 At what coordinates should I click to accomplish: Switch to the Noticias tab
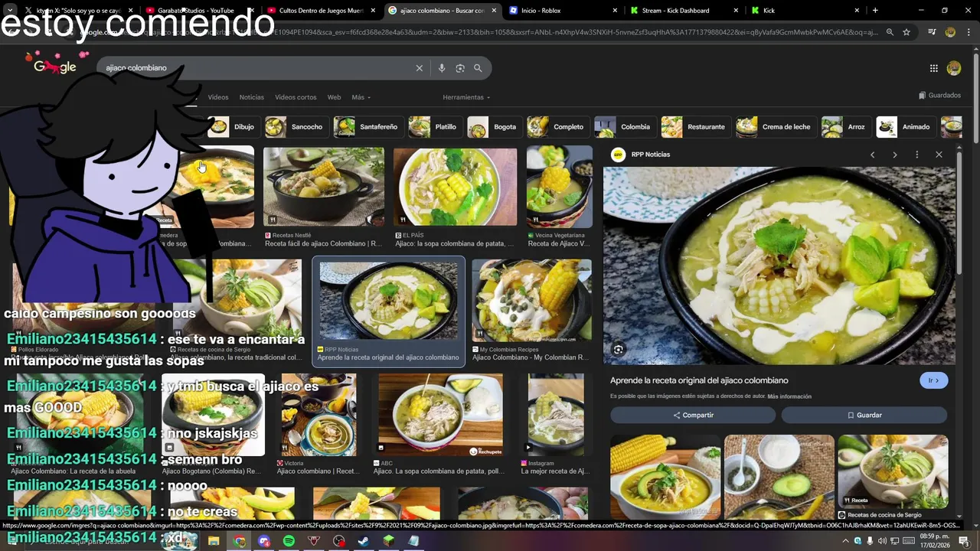251,97
